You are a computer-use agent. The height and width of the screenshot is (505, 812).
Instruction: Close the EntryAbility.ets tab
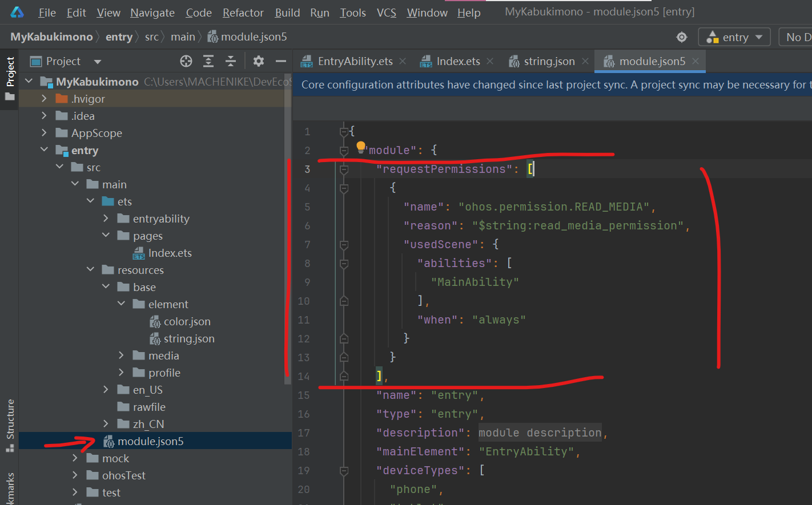(403, 61)
